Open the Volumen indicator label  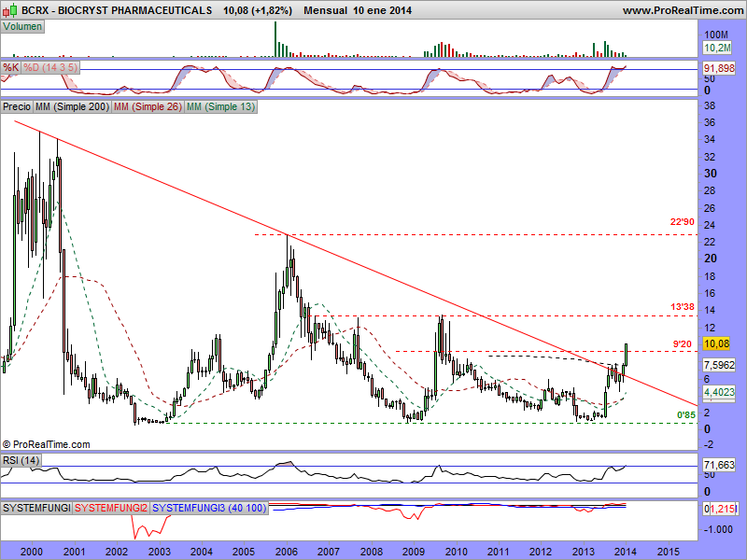[x=22, y=27]
